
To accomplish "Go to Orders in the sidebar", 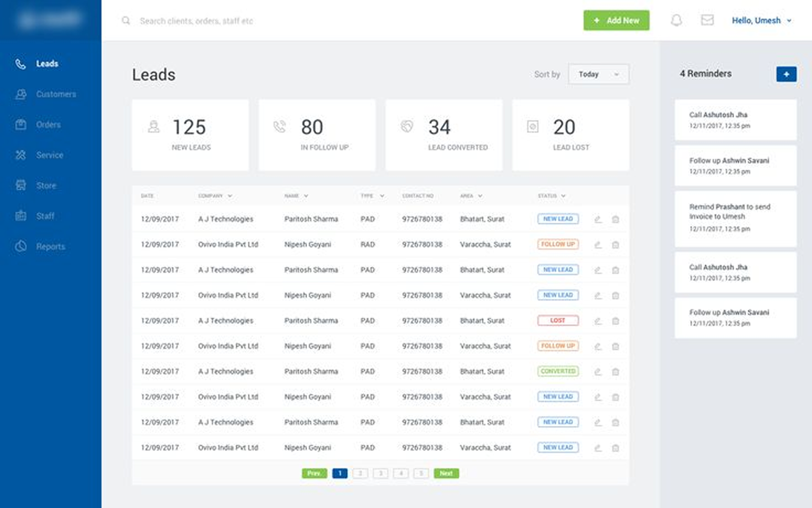I will [x=48, y=124].
